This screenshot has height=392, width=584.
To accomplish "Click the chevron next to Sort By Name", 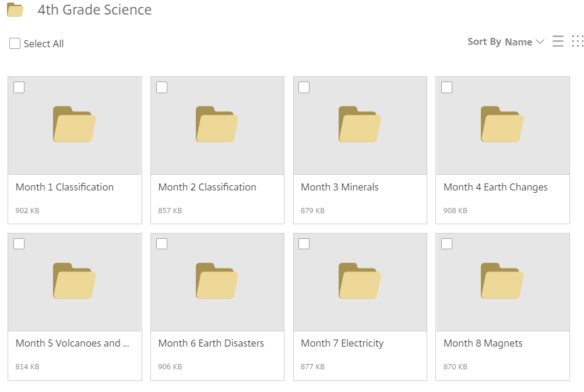I will (x=540, y=42).
